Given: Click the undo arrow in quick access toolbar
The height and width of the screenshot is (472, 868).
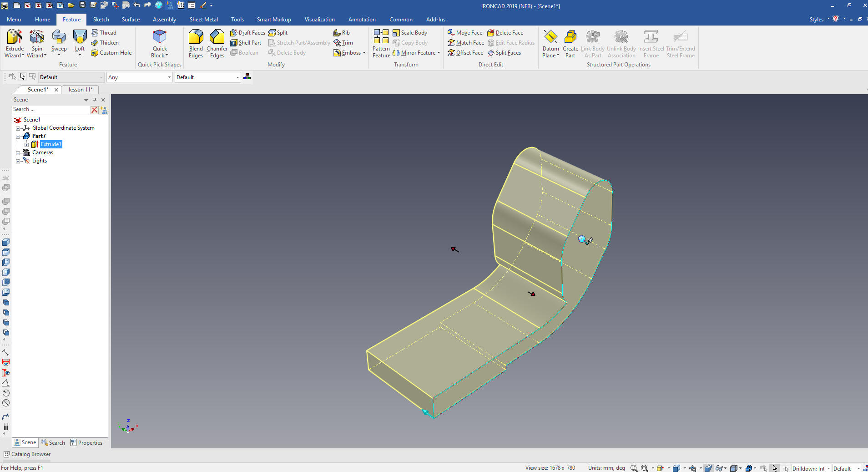Looking at the screenshot, I should 136,5.
